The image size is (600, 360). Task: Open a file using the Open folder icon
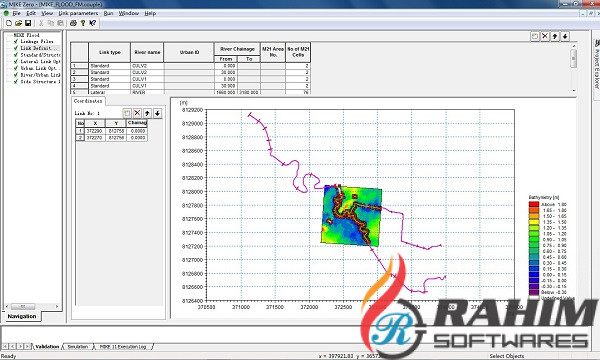pyautogui.click(x=18, y=23)
